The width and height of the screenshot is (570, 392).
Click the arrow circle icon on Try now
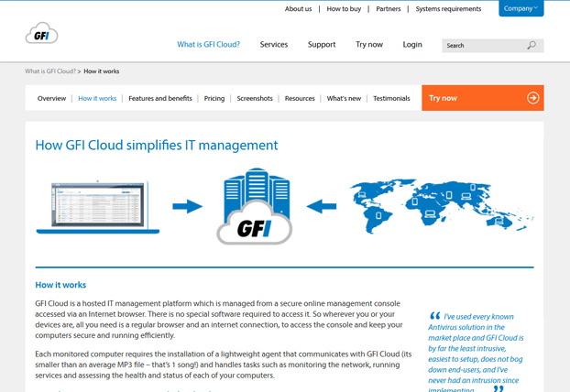pyautogui.click(x=533, y=98)
